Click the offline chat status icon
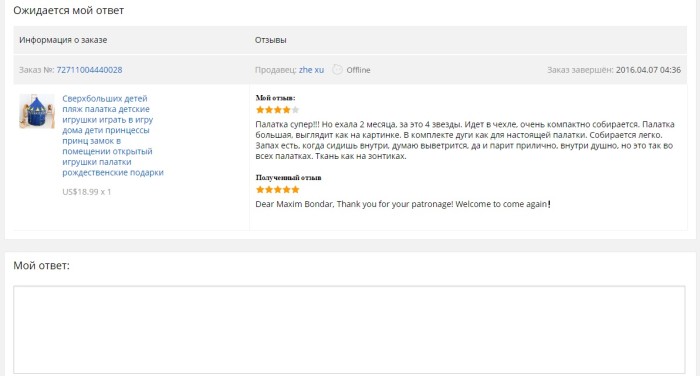 tap(338, 70)
